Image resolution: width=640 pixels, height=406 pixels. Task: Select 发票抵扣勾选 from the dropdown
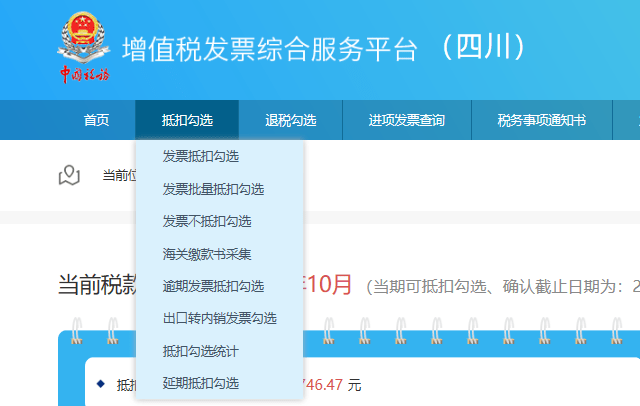coord(201,156)
